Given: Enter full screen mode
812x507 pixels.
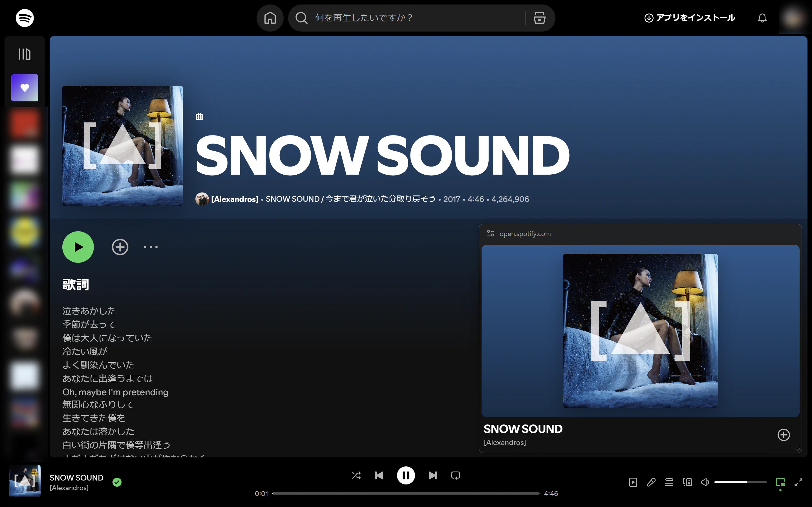Looking at the screenshot, I should (x=798, y=482).
